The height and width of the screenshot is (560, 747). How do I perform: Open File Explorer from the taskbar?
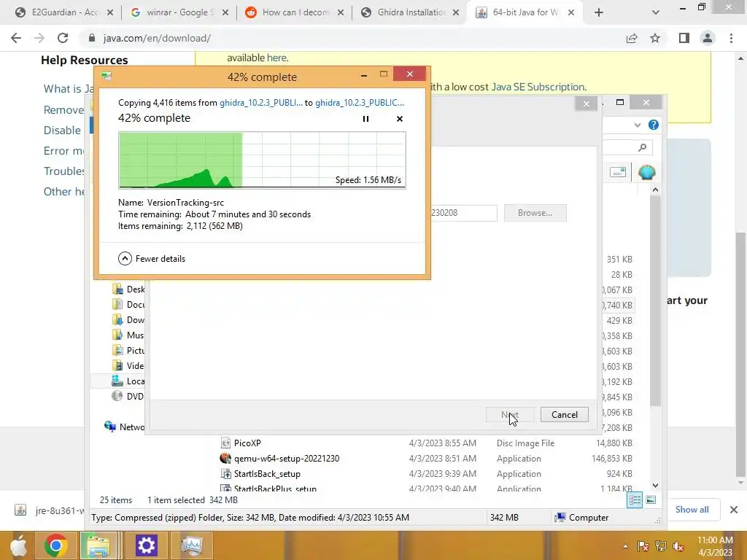pyautogui.click(x=98, y=545)
